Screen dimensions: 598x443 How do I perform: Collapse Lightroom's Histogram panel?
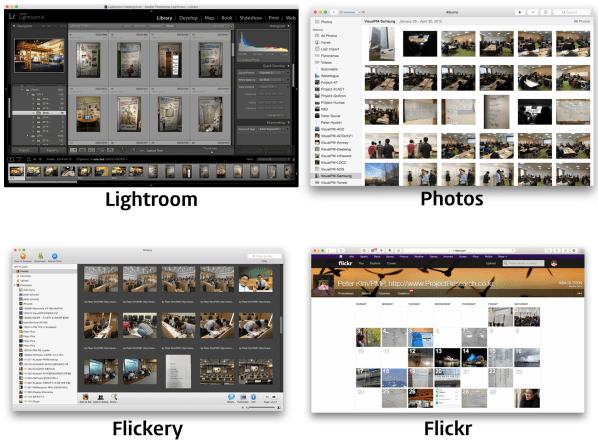click(x=288, y=26)
